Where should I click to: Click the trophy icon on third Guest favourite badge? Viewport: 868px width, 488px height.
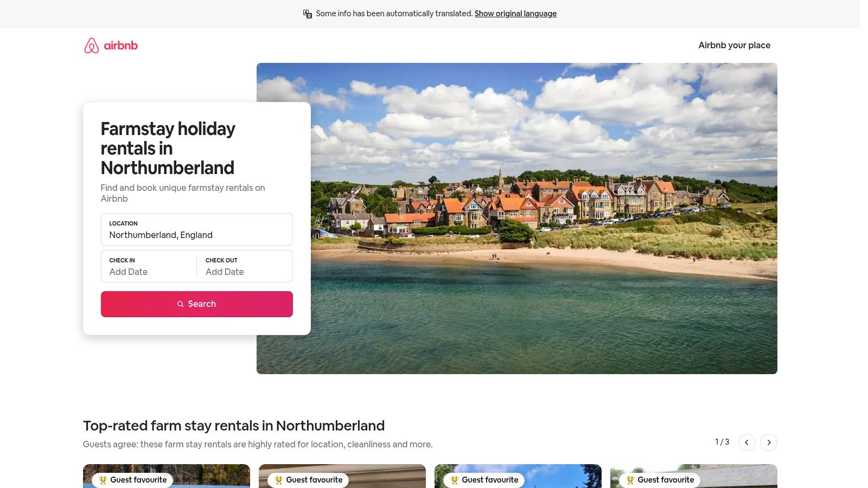coord(454,480)
